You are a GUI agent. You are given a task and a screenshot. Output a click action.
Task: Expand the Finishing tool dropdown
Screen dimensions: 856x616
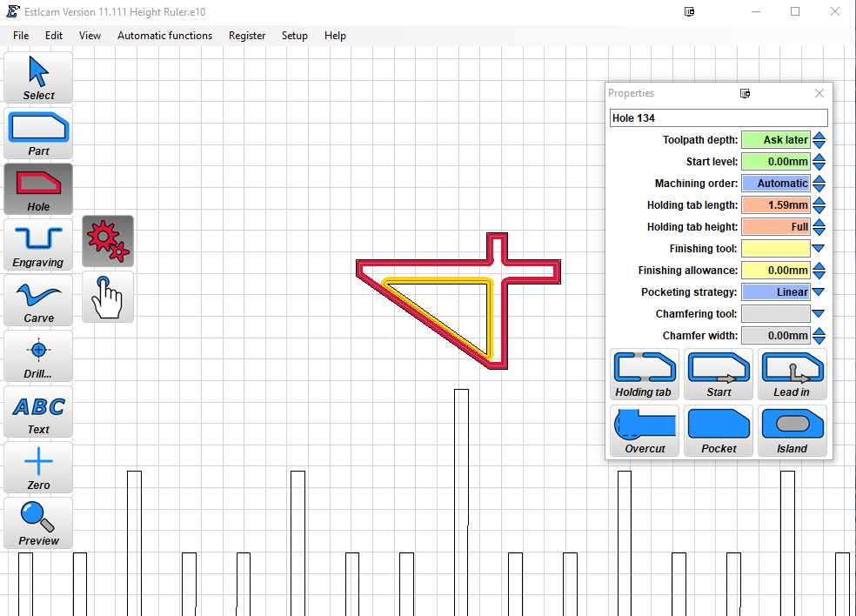point(819,249)
